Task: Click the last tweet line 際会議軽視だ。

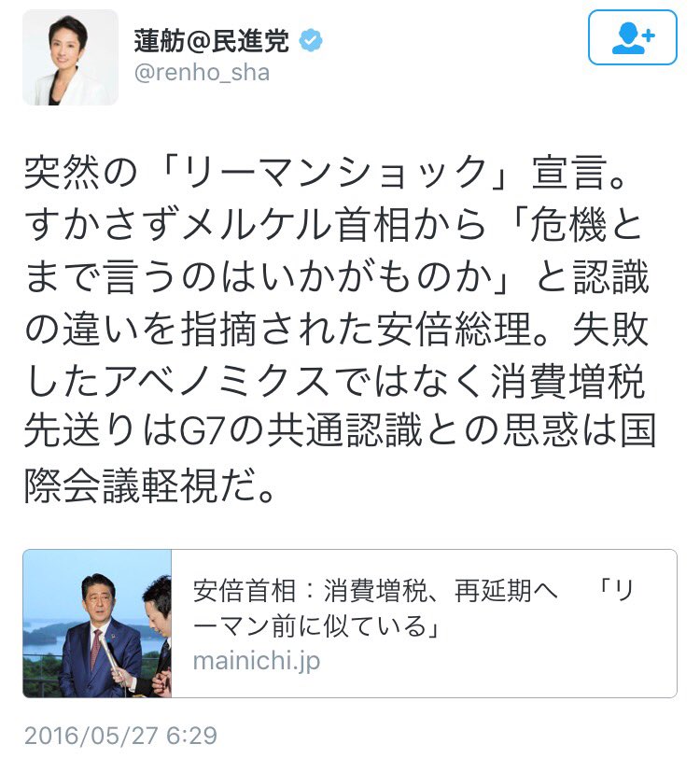Action: click(151, 485)
